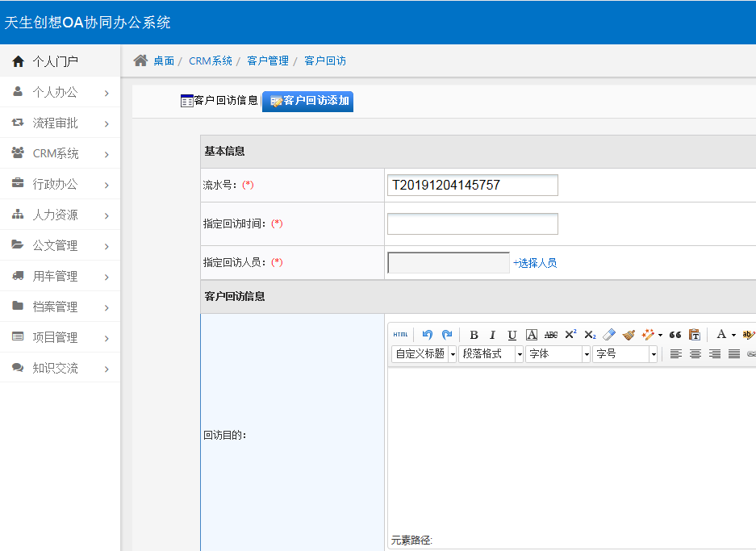Apply the character border icon
The image size is (756, 551).
pyautogui.click(x=532, y=335)
